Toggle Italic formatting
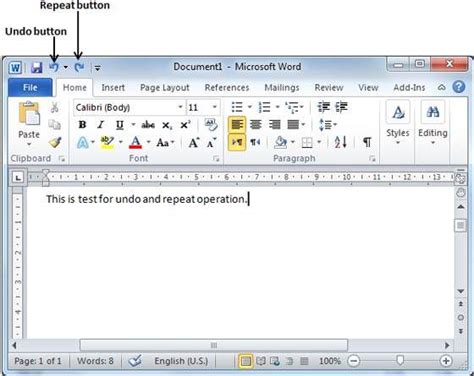Image resolution: width=474 pixels, height=376 pixels. pos(100,125)
